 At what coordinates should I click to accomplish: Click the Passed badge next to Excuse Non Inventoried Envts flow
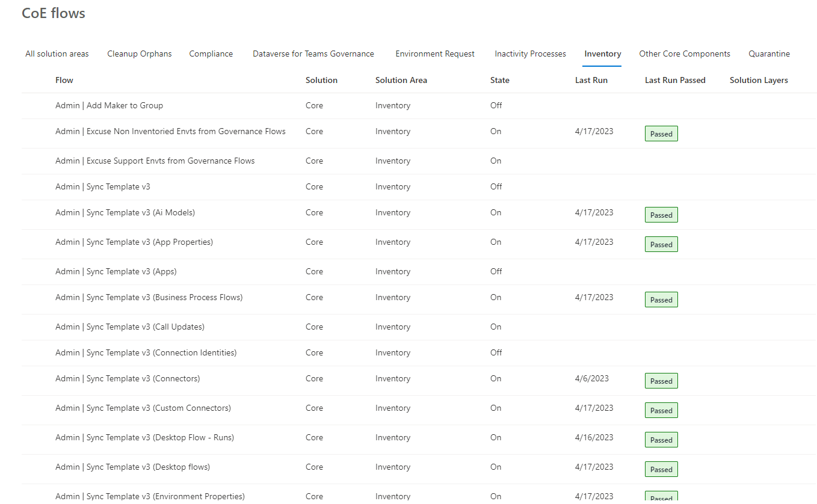[661, 134]
